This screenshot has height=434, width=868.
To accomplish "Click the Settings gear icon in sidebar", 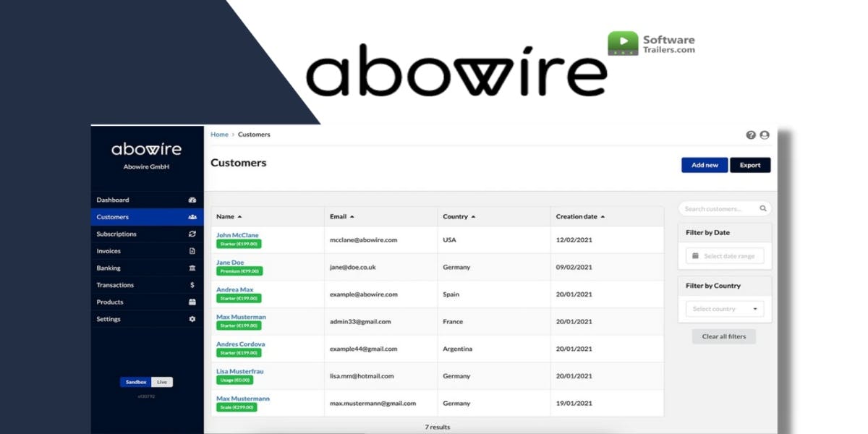I will pos(192,319).
